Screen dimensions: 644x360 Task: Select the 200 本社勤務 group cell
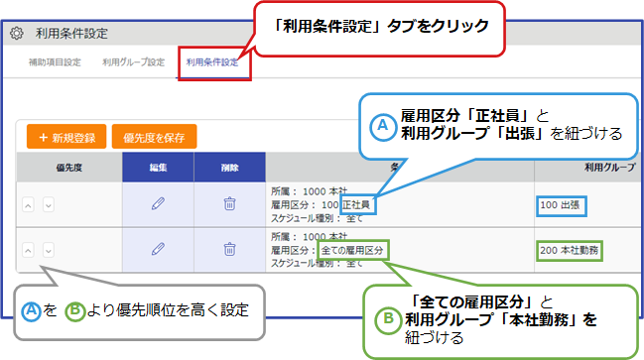coord(570,250)
